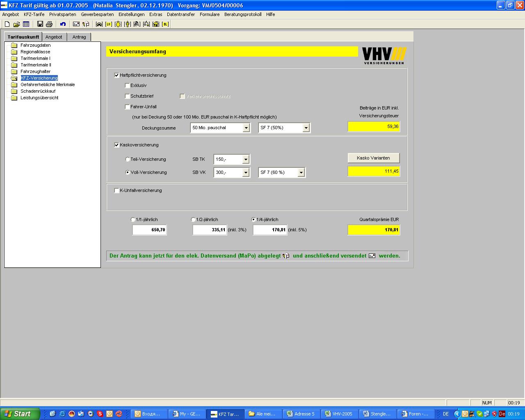Click the floppy disk save icon

tap(40, 24)
